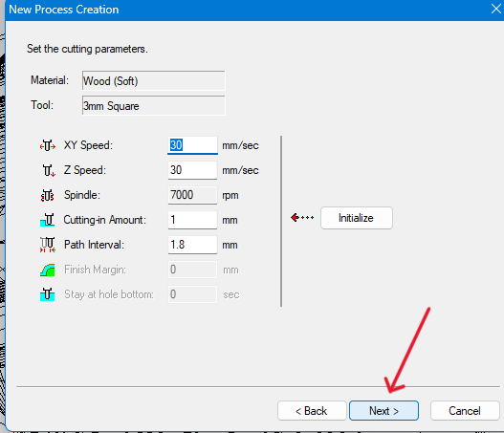Click the Tool field showing 3mm Square
Image resolution: width=504 pixels, height=433 pixels.
(154, 105)
